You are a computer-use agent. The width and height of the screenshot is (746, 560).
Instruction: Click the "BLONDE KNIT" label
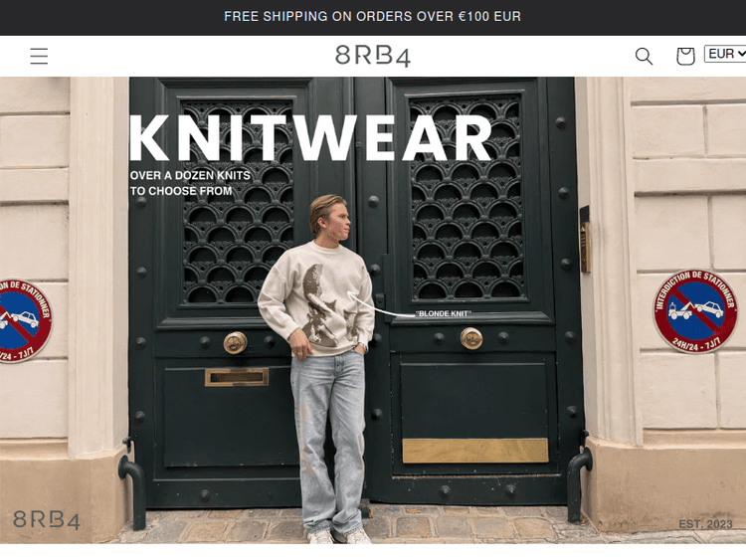pos(444,313)
